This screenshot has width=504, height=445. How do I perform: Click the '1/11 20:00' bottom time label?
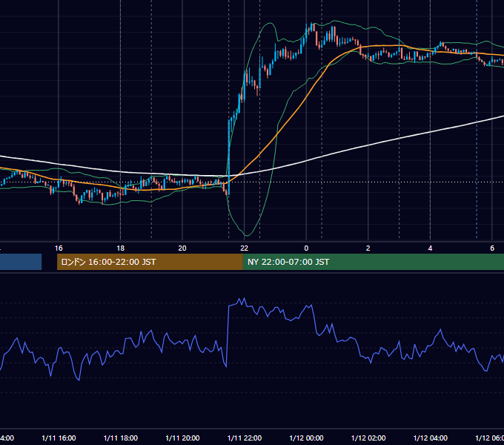pos(182,438)
